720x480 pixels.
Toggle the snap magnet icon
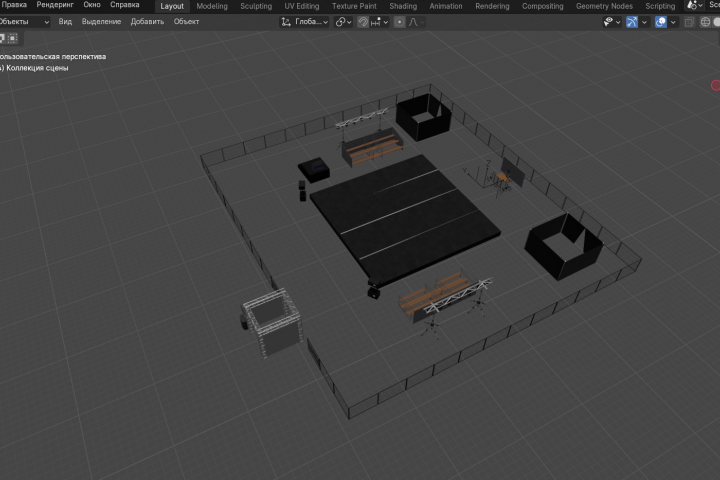(363, 22)
